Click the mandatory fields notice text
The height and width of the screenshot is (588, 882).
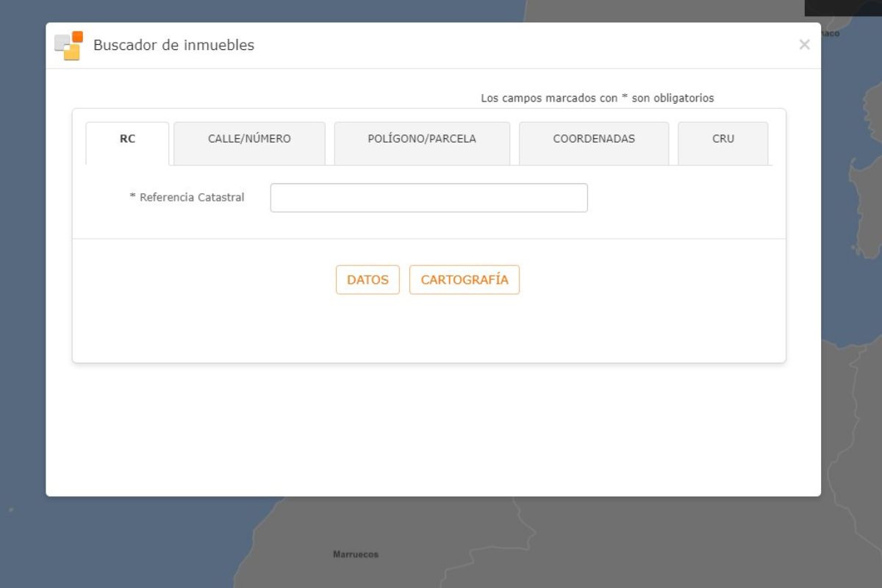click(599, 97)
